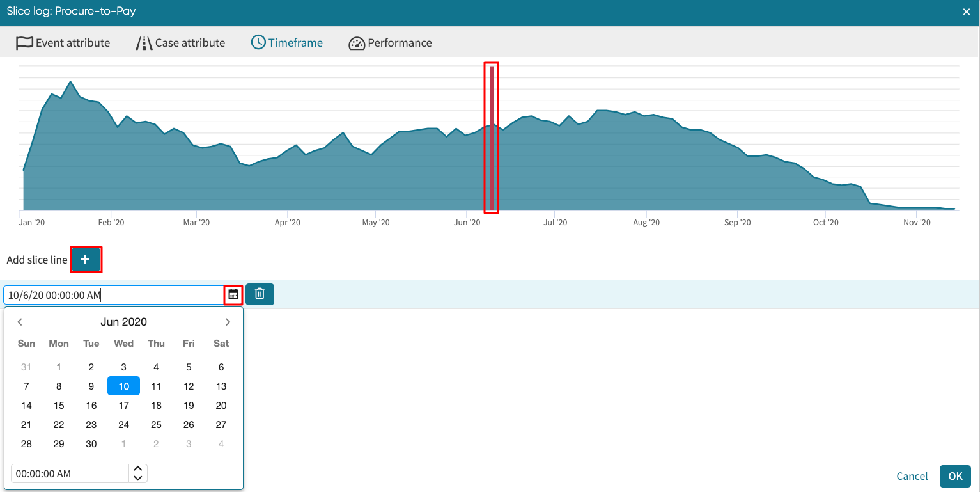The image size is (980, 492).
Task: Go to next month in calendar
Action: [x=228, y=322]
